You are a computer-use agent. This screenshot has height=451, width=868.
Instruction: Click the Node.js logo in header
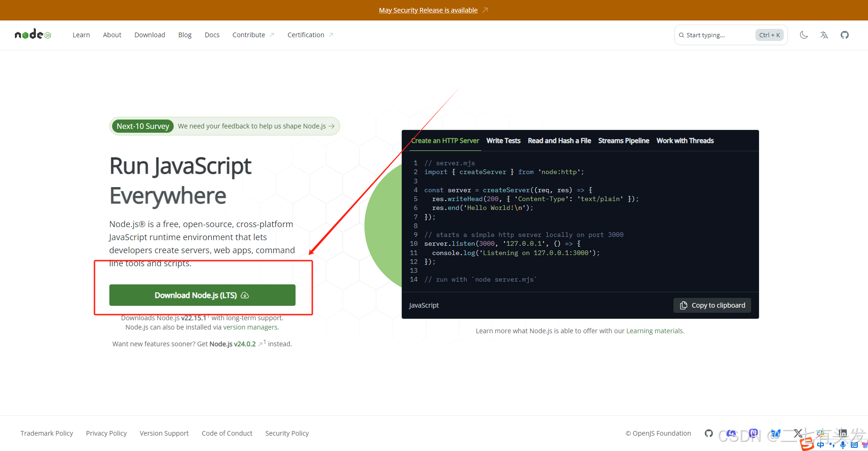pos(33,34)
